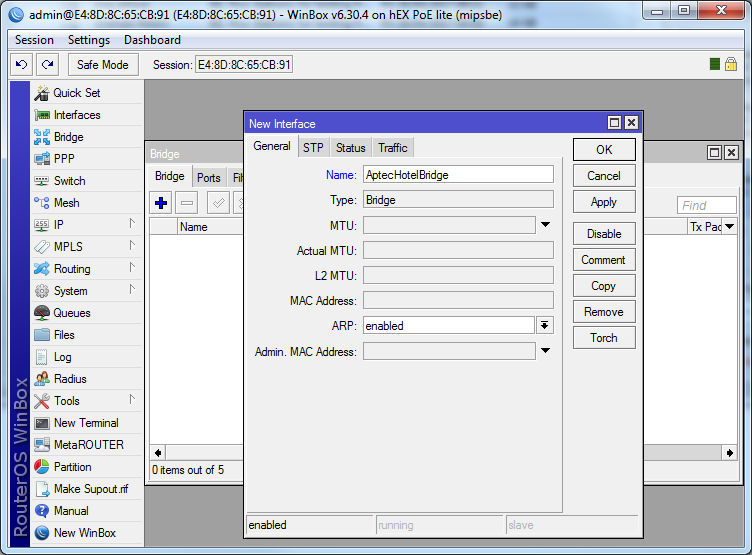The image size is (752, 555).
Task: Expand the MTU field arrow
Action: click(545, 224)
